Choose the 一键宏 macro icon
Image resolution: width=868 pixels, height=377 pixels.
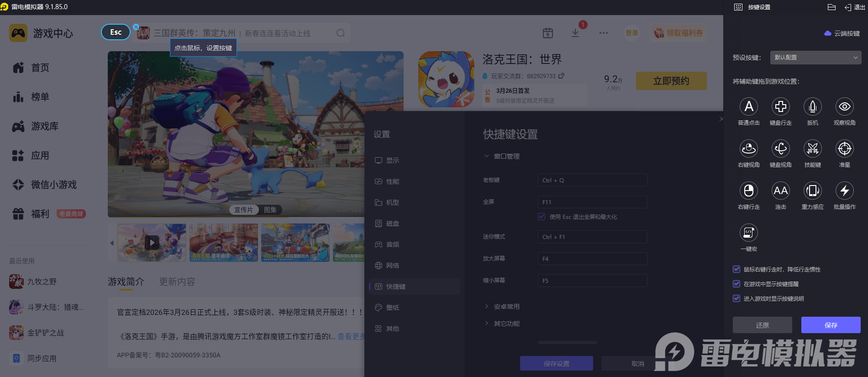point(749,233)
